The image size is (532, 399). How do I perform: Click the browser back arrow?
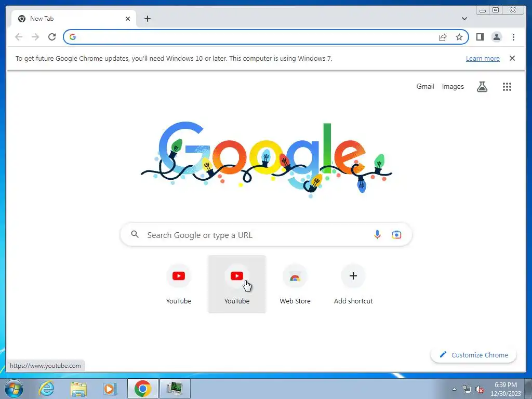19,37
